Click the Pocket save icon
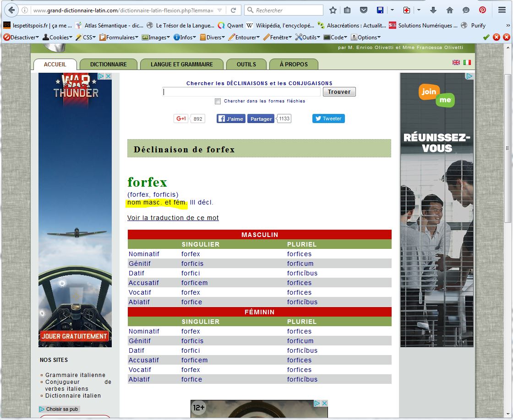513x420 pixels. (x=364, y=10)
